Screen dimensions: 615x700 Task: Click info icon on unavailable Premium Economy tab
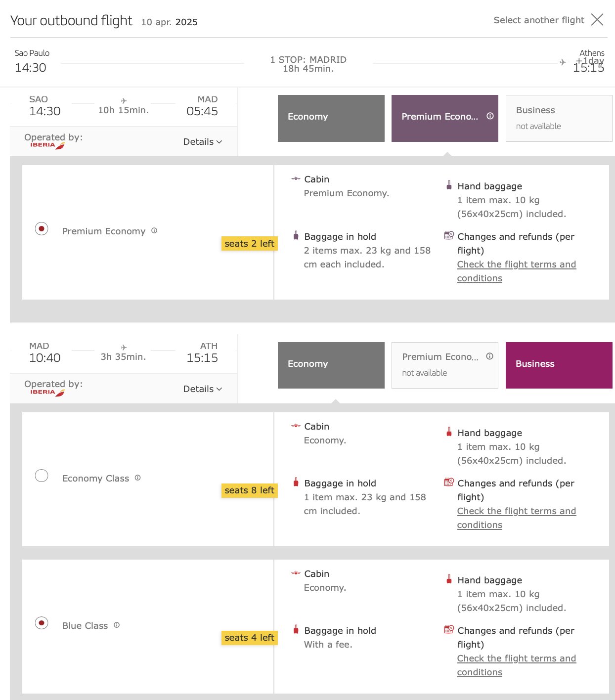[x=489, y=356]
